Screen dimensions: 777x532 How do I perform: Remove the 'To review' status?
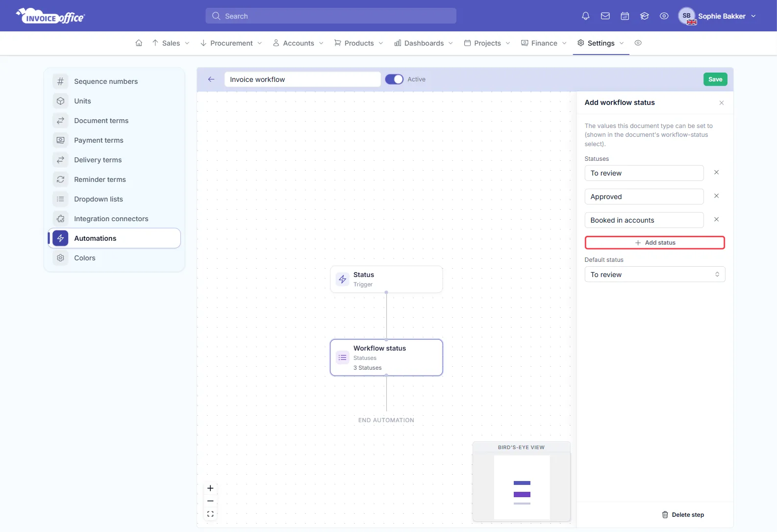coord(716,173)
